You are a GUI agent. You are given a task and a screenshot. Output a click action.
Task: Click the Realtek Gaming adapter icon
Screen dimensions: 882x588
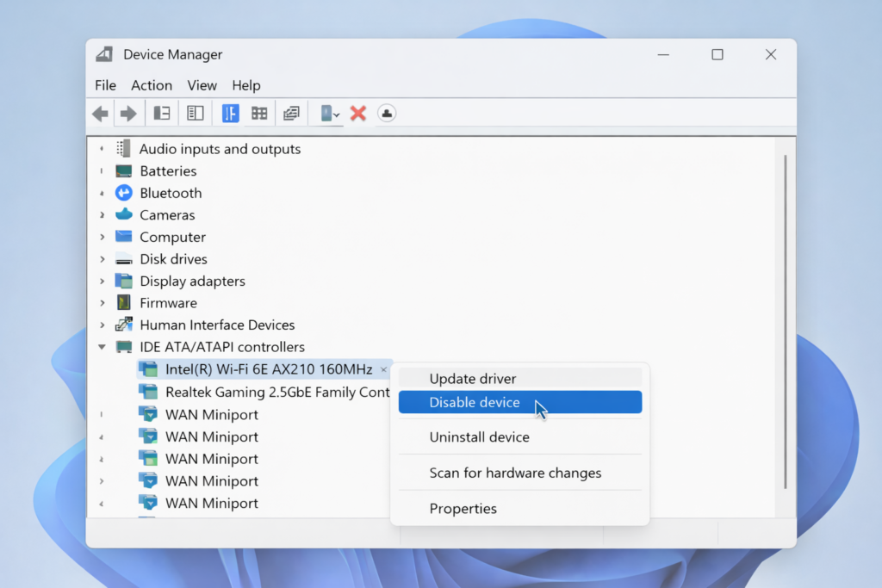(148, 391)
